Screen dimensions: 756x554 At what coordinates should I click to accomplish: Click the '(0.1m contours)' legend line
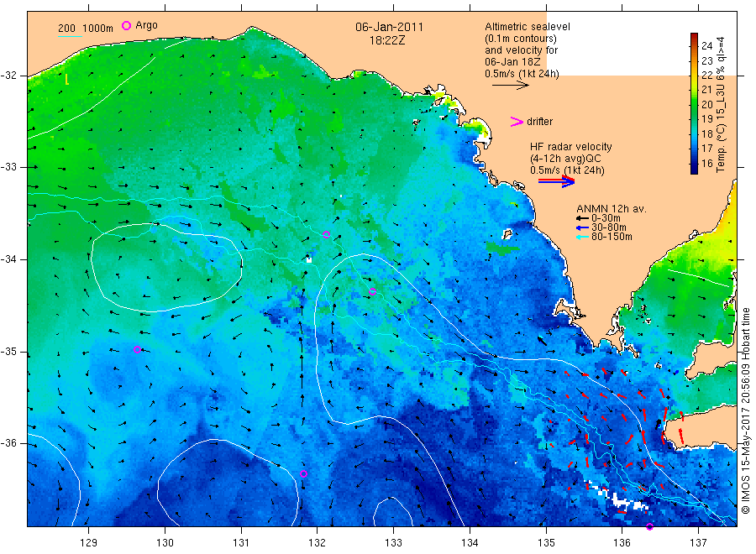click(x=521, y=39)
